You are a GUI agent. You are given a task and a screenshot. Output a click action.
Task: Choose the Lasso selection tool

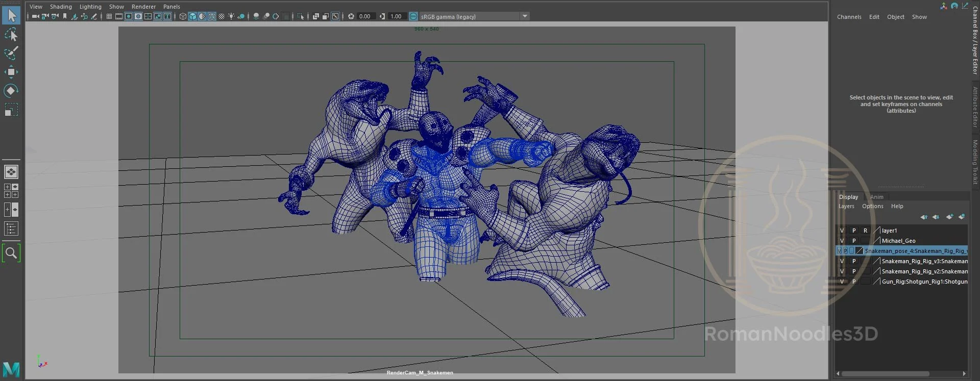click(x=11, y=34)
